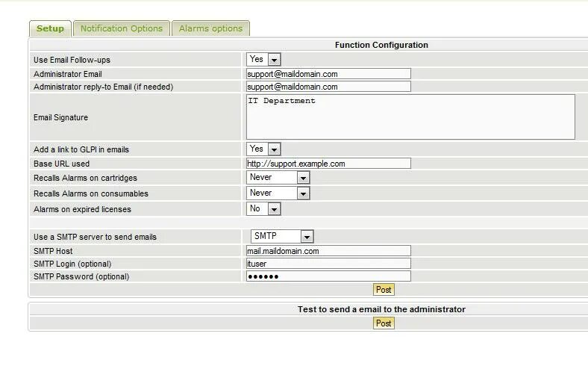The width and height of the screenshot is (588, 369).
Task: Open Recalls Alarms on cartridges dropdown
Action: point(278,178)
